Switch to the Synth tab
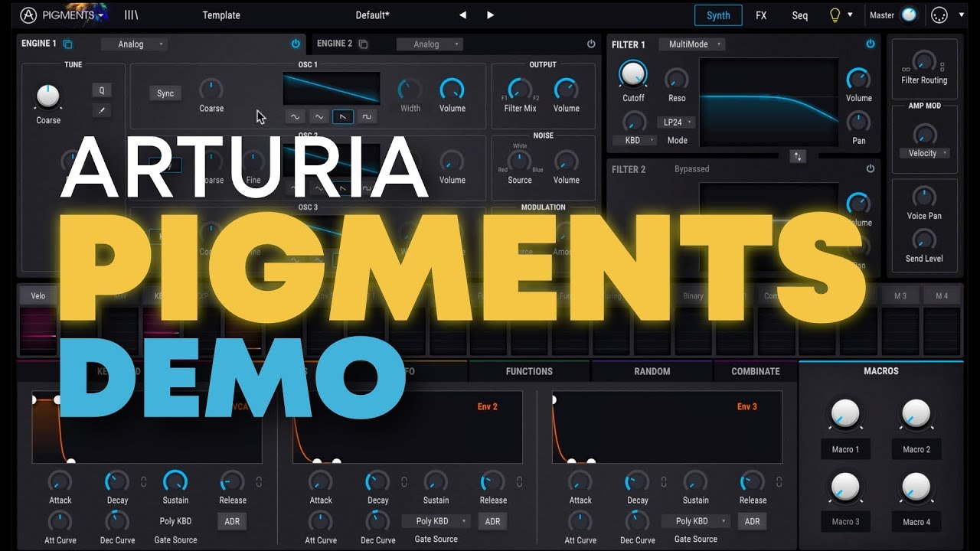980x551 pixels. (718, 15)
